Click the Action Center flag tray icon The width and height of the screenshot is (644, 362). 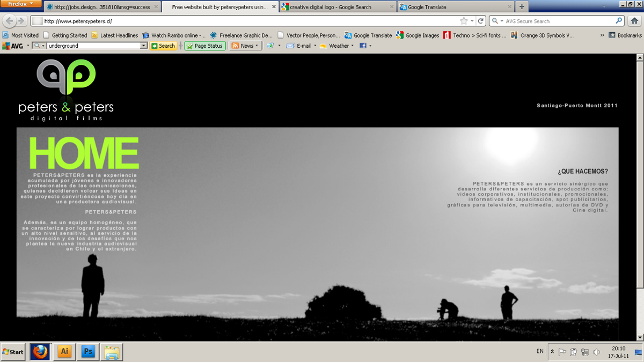pyautogui.click(x=562, y=352)
